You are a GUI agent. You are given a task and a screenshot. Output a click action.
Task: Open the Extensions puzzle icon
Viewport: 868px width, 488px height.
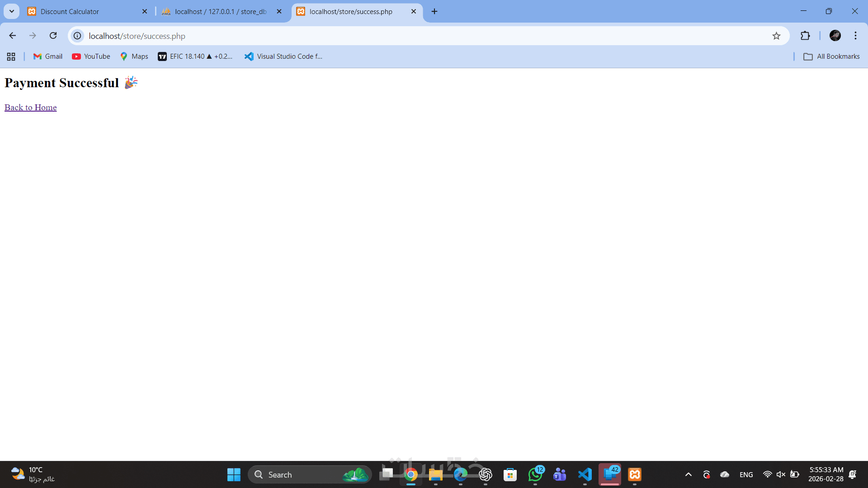pyautogui.click(x=805, y=36)
